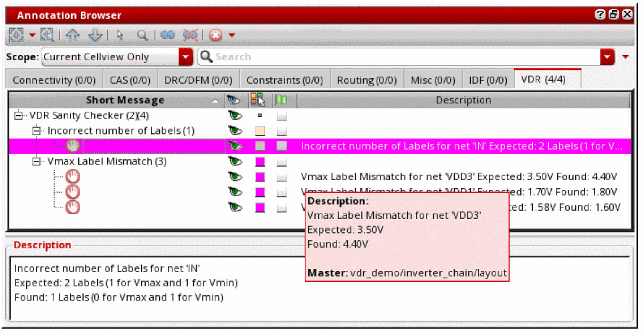644x336 pixels.
Task: Click the magenta swatch for Vmax Label Mismatch group
Action: click(x=260, y=161)
